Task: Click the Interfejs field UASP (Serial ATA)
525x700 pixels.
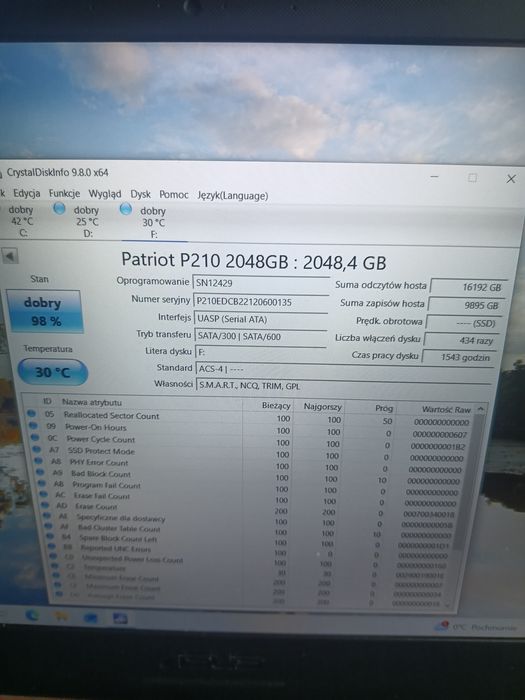Action: (261, 319)
